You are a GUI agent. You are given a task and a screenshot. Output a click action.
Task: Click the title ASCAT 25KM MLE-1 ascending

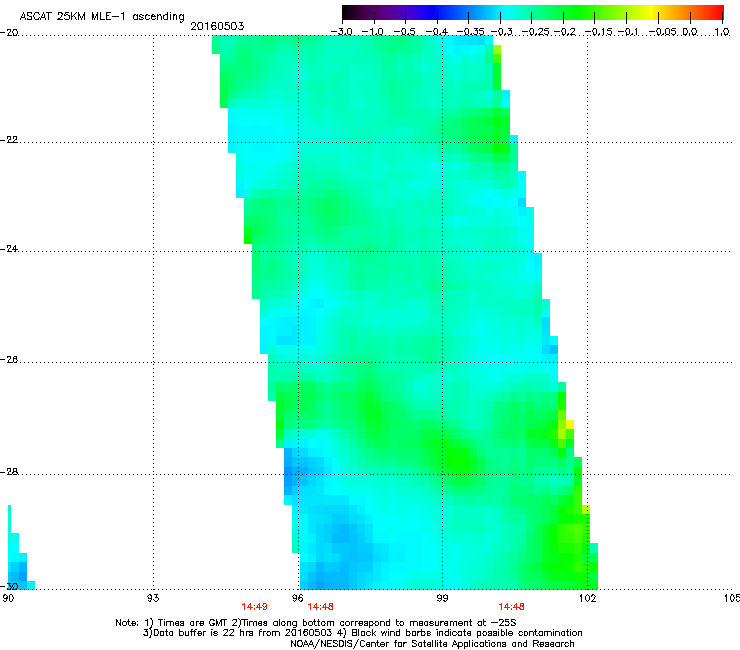click(x=102, y=16)
